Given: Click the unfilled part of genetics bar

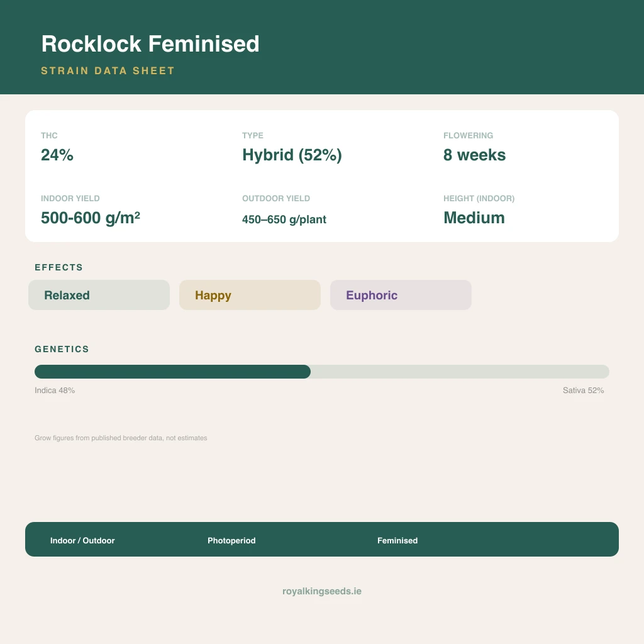Looking at the screenshot, I should pyautogui.click(x=460, y=372).
